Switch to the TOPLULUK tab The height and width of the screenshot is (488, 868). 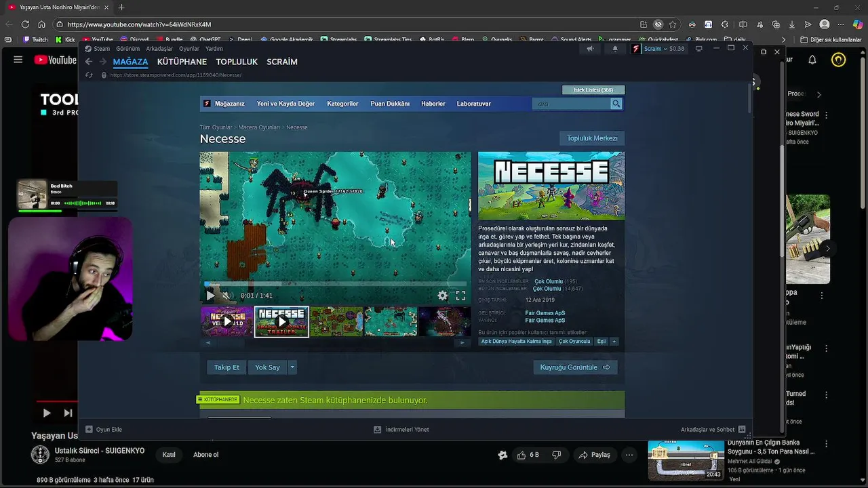pos(237,62)
